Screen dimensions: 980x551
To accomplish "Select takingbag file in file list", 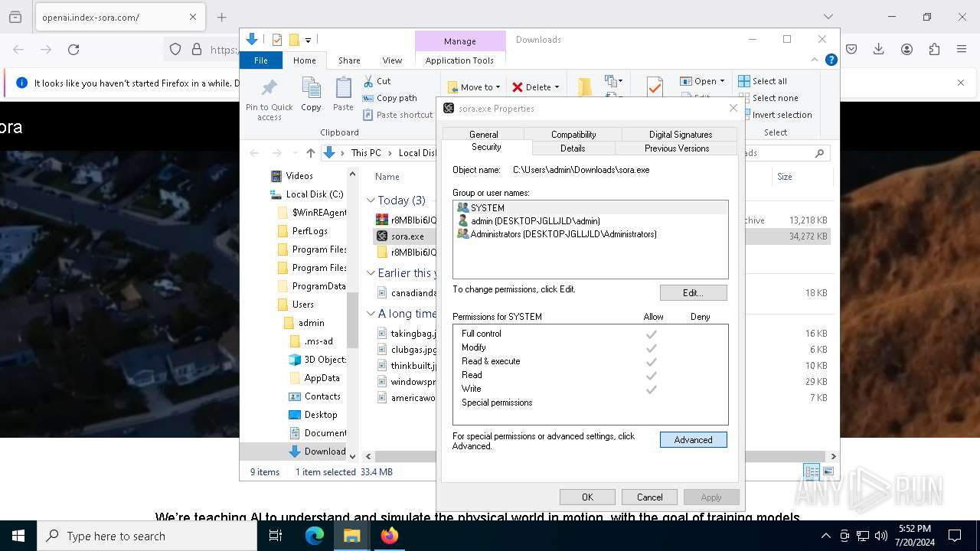I will point(407,334).
